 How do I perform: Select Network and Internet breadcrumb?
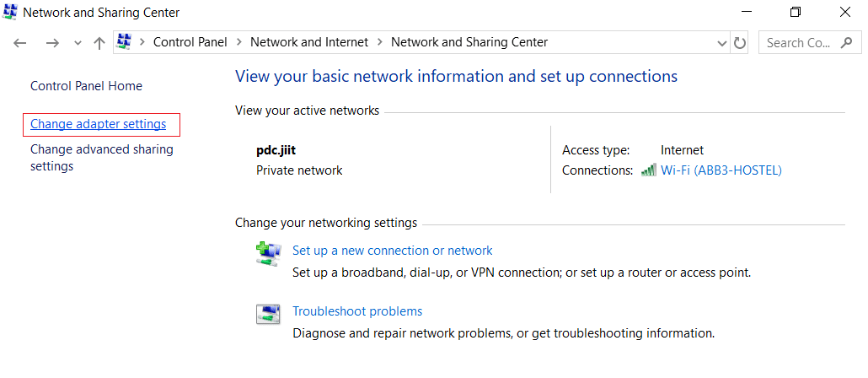coord(309,42)
